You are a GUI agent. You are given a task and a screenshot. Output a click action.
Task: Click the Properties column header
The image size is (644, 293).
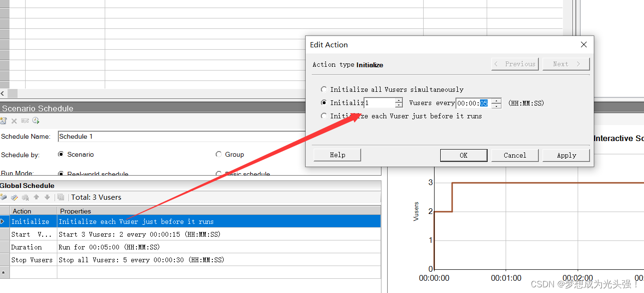point(219,211)
